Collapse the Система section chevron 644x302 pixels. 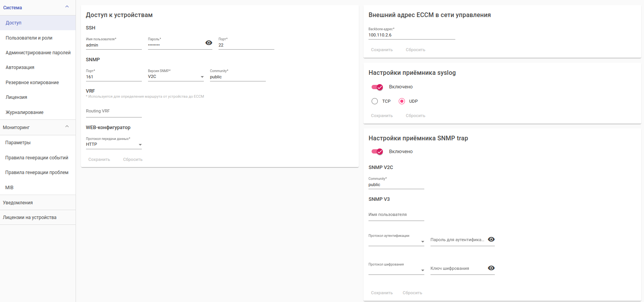pyautogui.click(x=67, y=7)
